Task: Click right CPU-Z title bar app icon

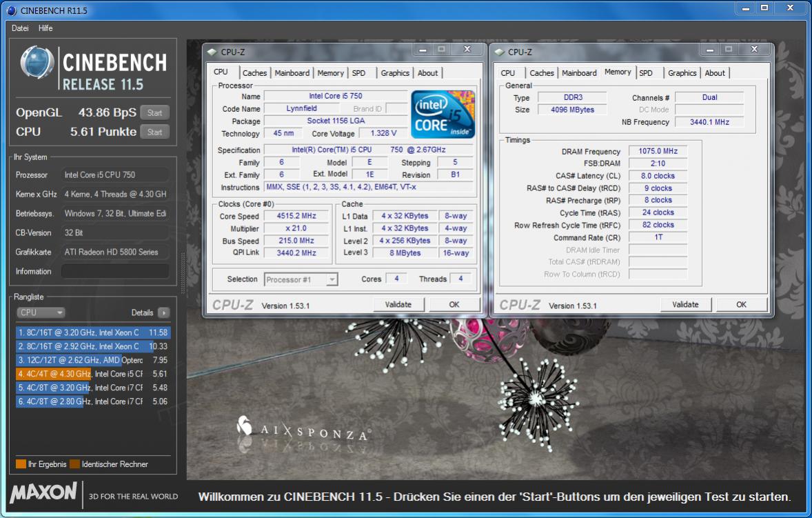Action: (500, 52)
